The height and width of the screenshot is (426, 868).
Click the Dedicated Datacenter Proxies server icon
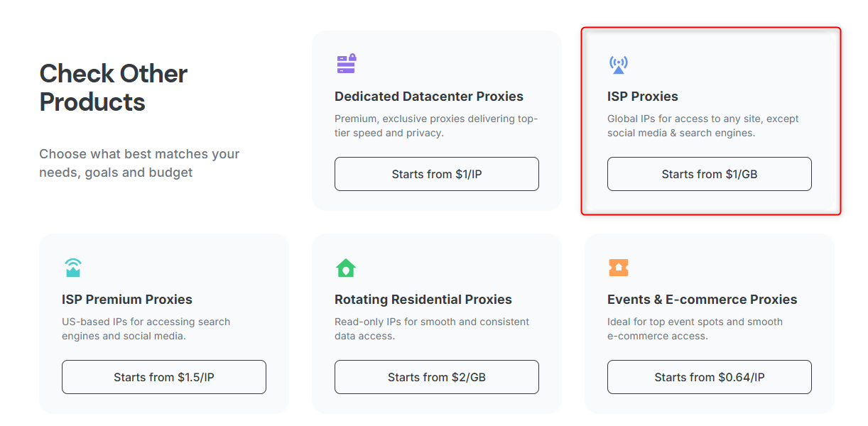pyautogui.click(x=346, y=64)
